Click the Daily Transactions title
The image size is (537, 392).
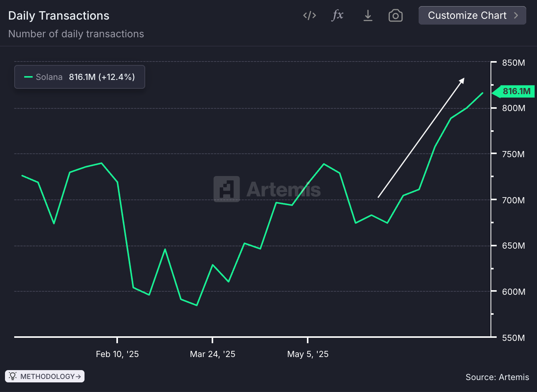(59, 16)
